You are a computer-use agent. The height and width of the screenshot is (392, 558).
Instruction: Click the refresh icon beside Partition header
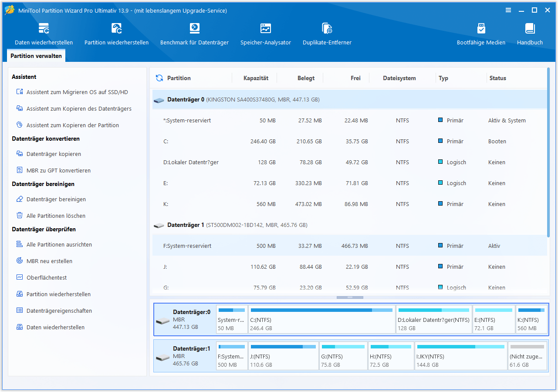pyautogui.click(x=159, y=78)
